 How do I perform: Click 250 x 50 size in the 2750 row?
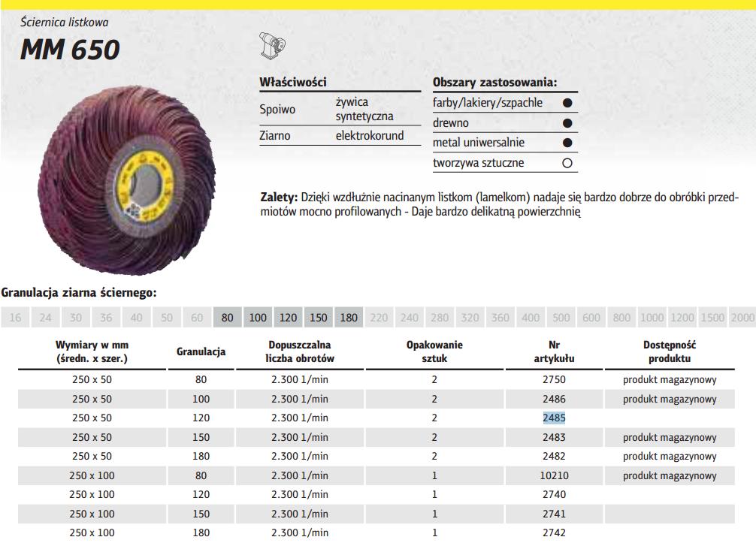pos(92,380)
